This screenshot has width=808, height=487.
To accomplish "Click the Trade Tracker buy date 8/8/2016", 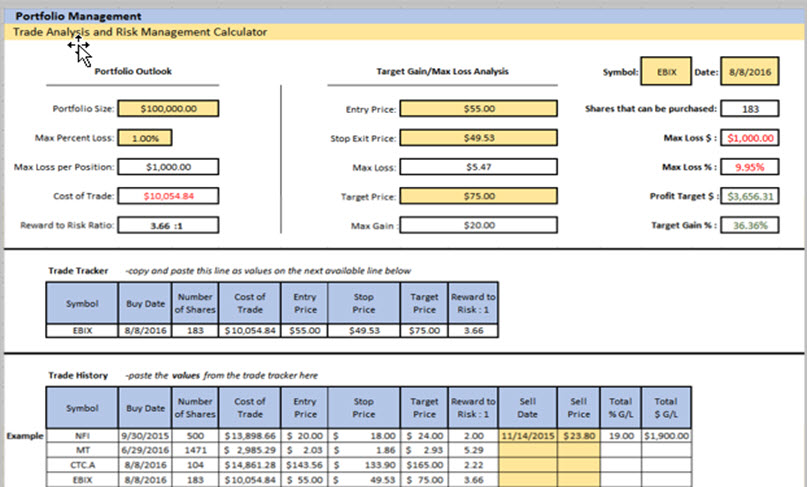I will [145, 330].
